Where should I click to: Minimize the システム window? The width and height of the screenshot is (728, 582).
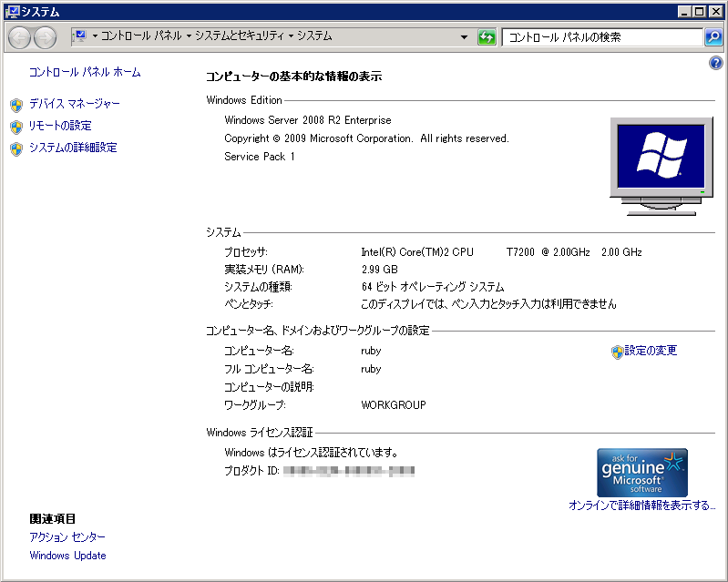click(x=684, y=12)
